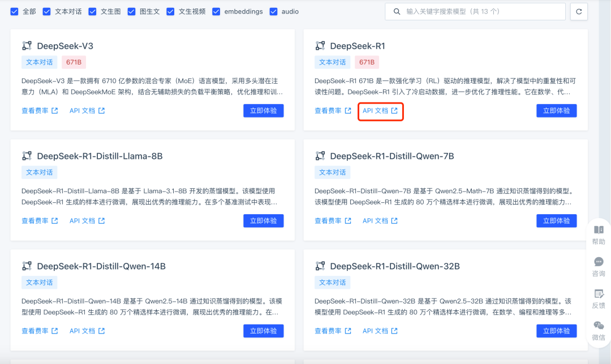Screen dimensions: 611x364
Task: Click the DeepSeek-V3 card title
Action: coord(65,46)
